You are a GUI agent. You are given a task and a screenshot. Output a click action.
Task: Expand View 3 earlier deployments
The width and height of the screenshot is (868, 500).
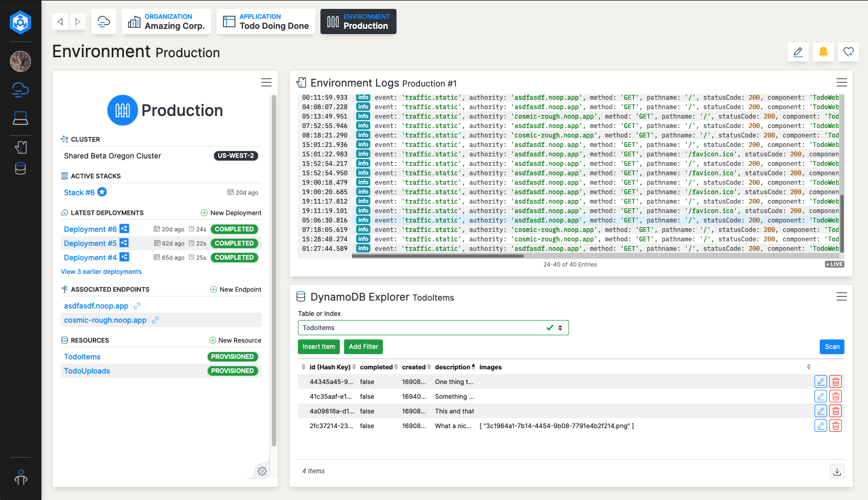101,272
